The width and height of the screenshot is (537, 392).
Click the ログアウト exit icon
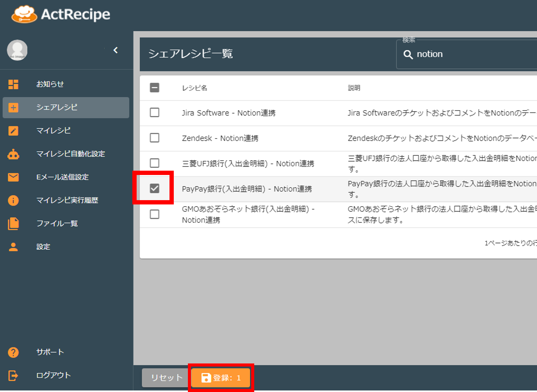(x=13, y=375)
